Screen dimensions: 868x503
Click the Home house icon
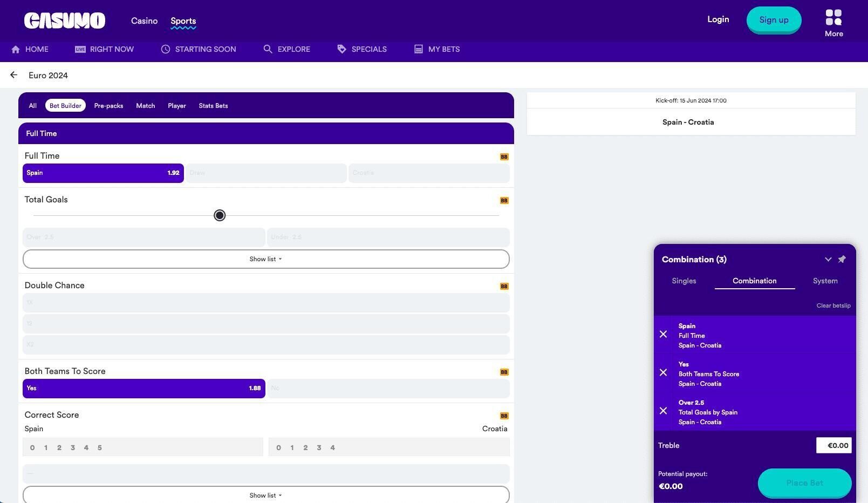16,49
